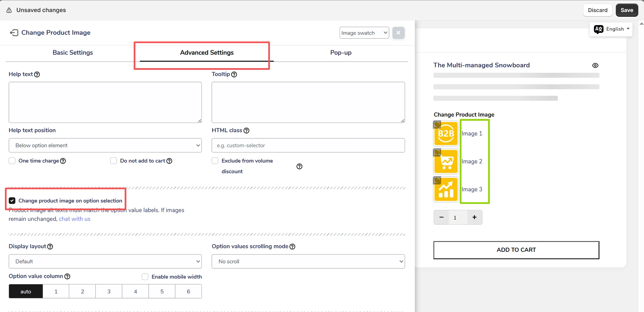Select the B2B Image 1 swatch
Image resolution: width=644 pixels, height=312 pixels.
(446, 134)
